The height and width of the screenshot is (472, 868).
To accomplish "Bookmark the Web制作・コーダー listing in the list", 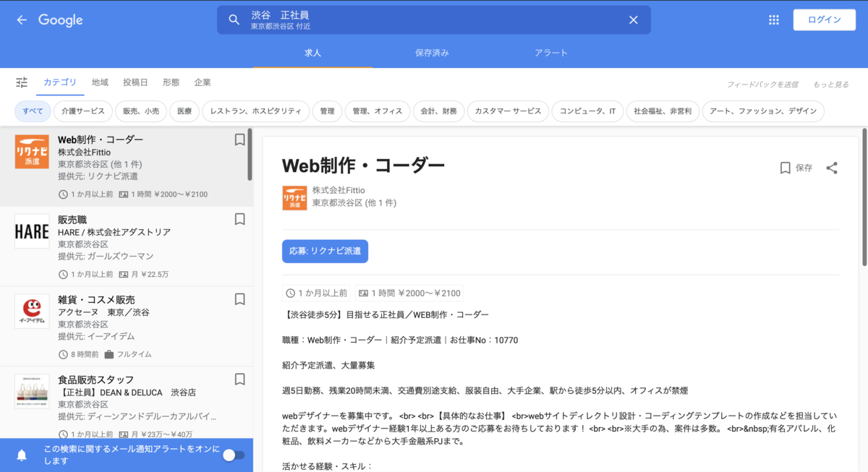I will tap(239, 140).
